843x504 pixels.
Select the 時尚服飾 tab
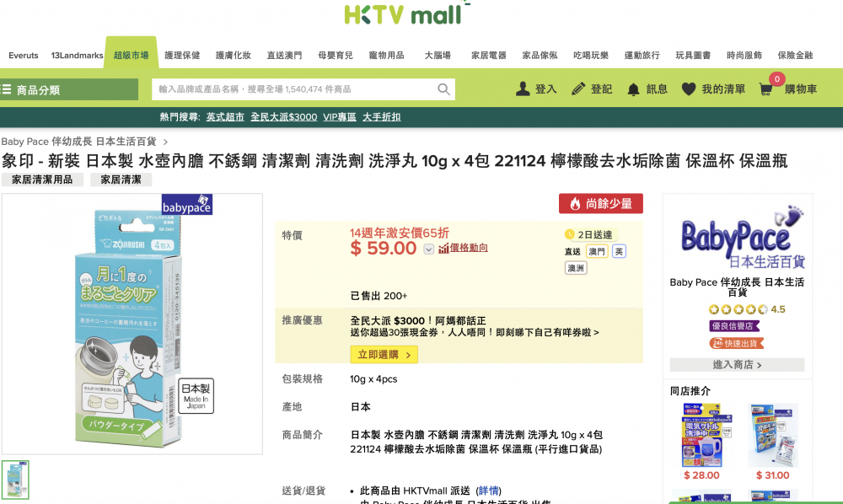point(744,56)
